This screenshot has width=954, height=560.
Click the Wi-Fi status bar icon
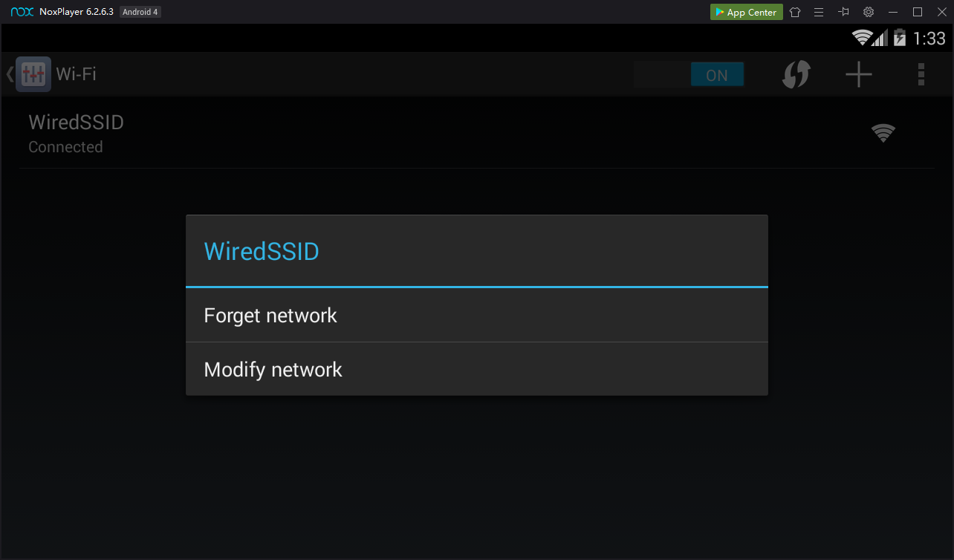pyautogui.click(x=862, y=38)
